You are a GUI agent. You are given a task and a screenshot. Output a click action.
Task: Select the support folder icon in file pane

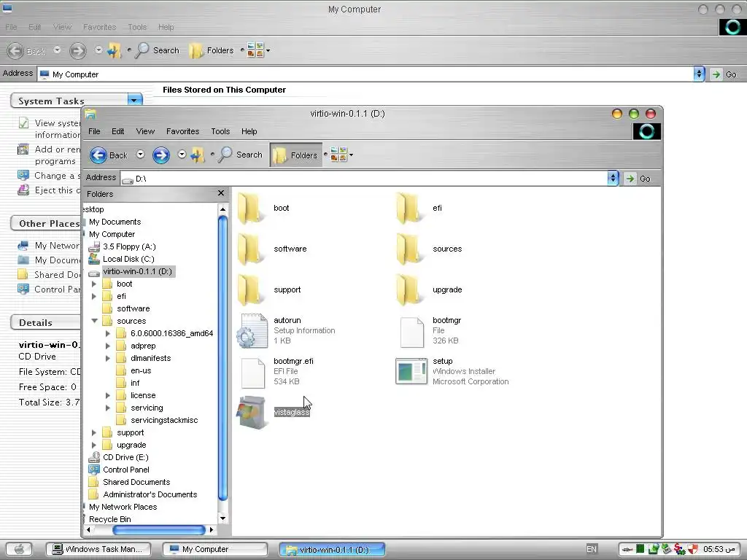252,290
